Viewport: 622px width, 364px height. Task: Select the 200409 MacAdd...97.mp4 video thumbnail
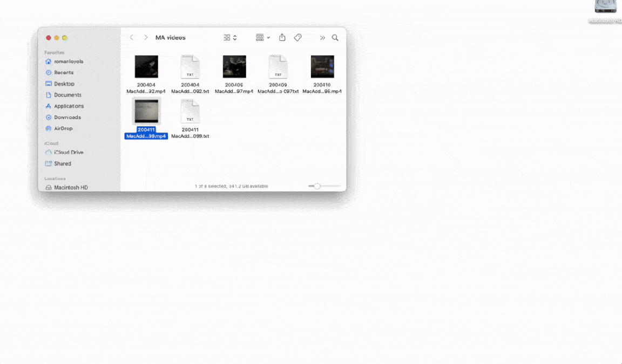(x=234, y=66)
